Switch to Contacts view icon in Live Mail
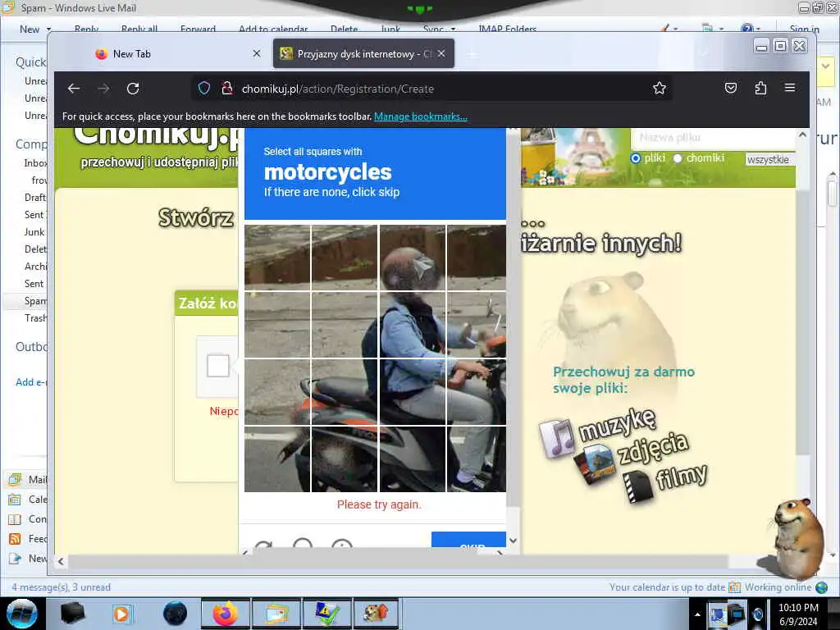840x630 pixels. point(15,519)
